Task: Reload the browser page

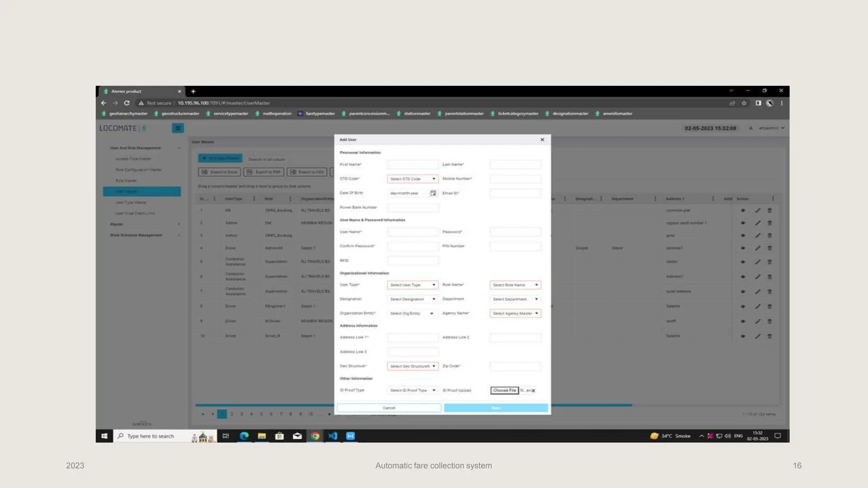Action: [x=126, y=103]
